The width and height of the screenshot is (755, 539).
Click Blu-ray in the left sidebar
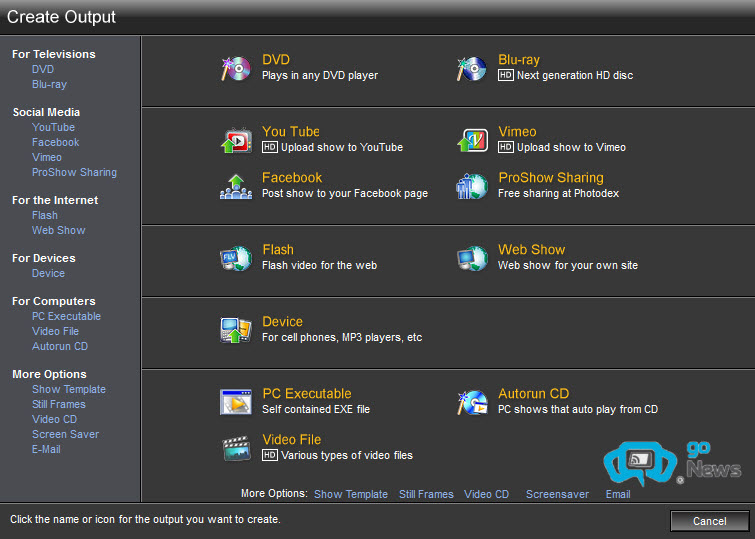pyautogui.click(x=49, y=84)
